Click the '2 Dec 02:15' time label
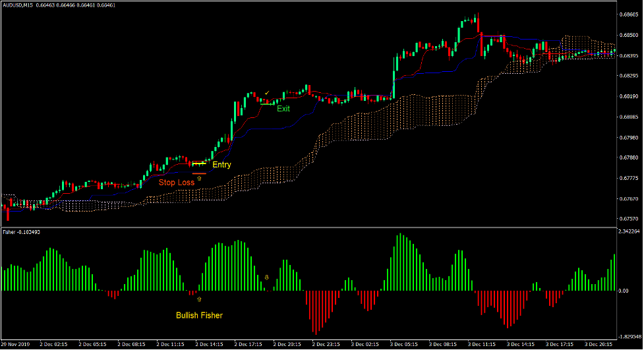Viewport: 644px width, 350px height. click(x=53, y=344)
